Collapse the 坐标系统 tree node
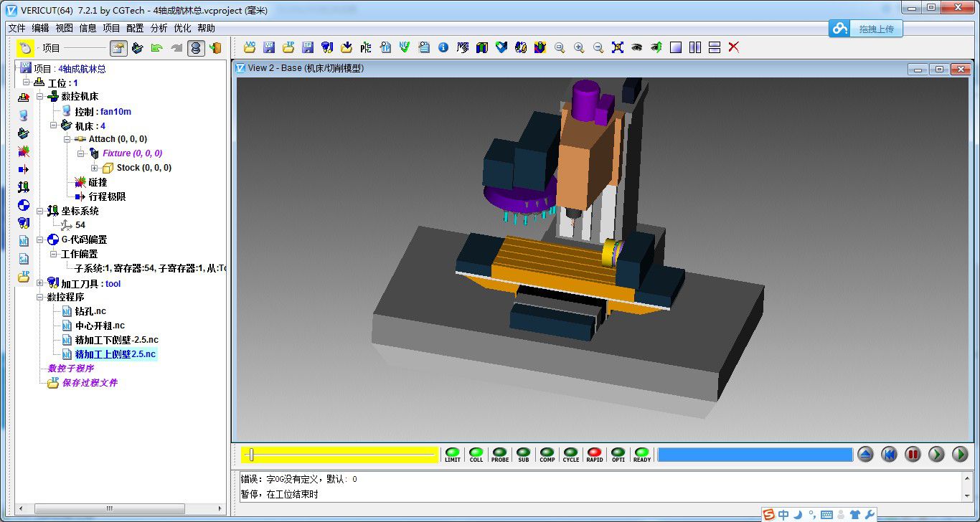The image size is (980, 522). pyautogui.click(x=40, y=211)
